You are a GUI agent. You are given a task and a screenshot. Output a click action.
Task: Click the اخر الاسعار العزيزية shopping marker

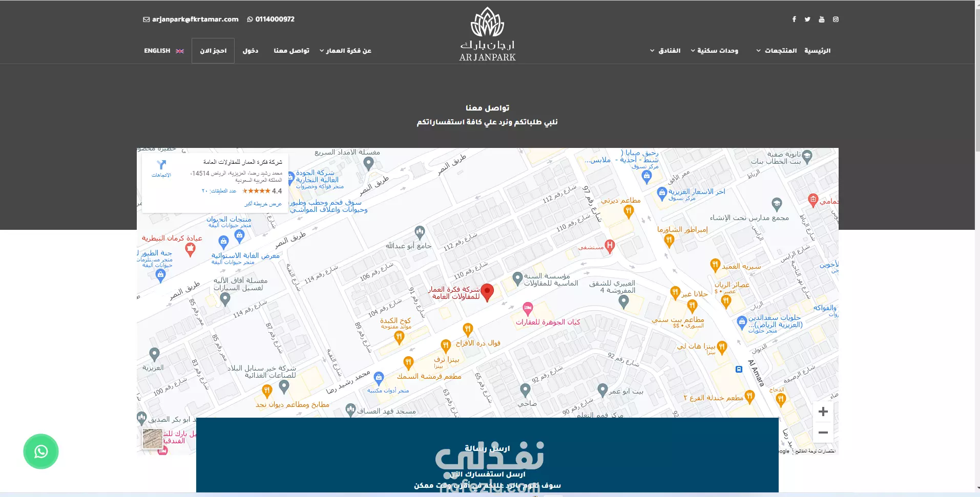point(662,193)
